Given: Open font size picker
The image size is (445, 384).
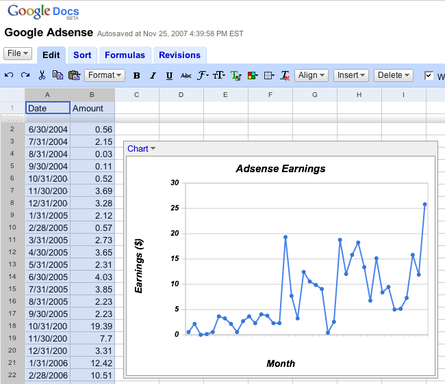Looking at the screenshot, I should 219,76.
